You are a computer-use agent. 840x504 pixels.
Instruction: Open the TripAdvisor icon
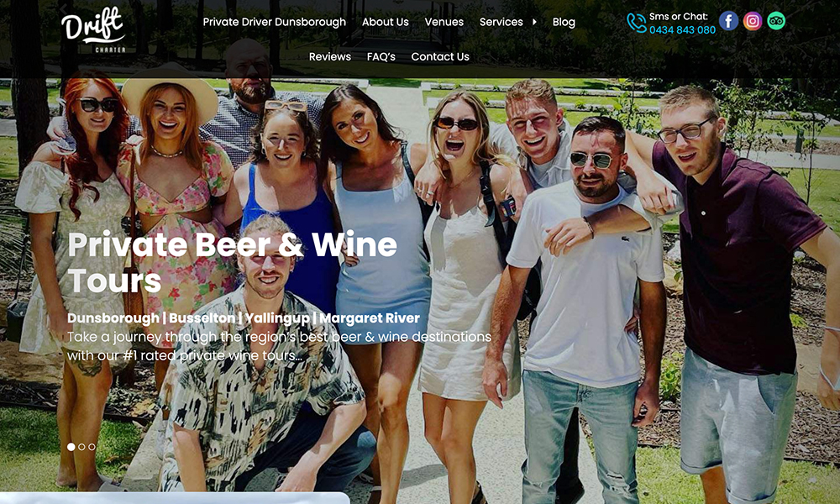pyautogui.click(x=775, y=21)
